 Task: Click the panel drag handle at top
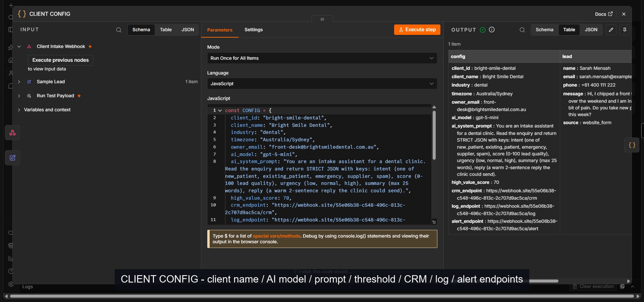point(322,19)
